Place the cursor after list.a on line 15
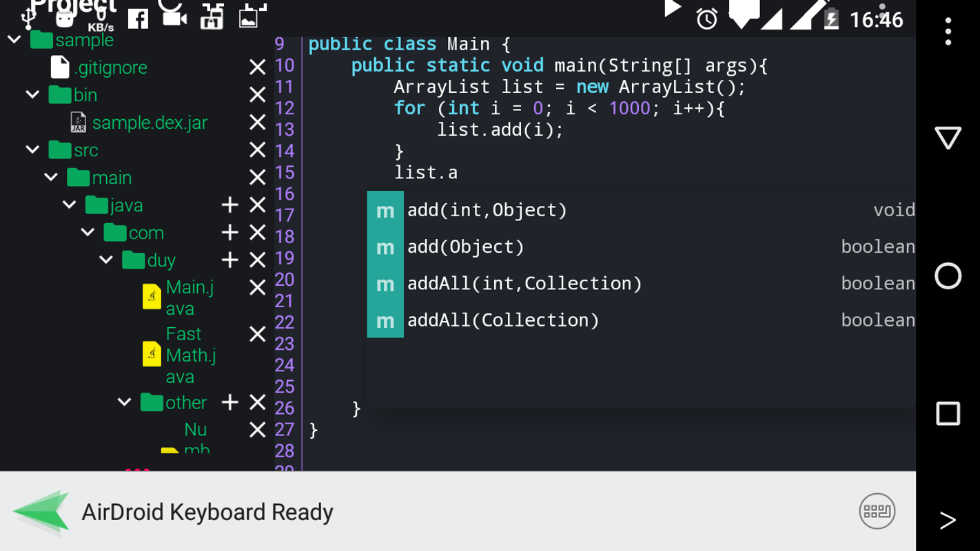The width and height of the screenshot is (980, 551). tap(459, 172)
